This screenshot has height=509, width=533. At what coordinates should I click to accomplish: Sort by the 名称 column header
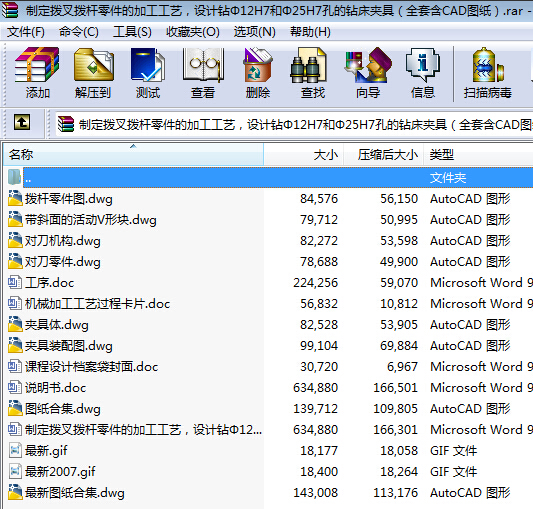(133, 155)
